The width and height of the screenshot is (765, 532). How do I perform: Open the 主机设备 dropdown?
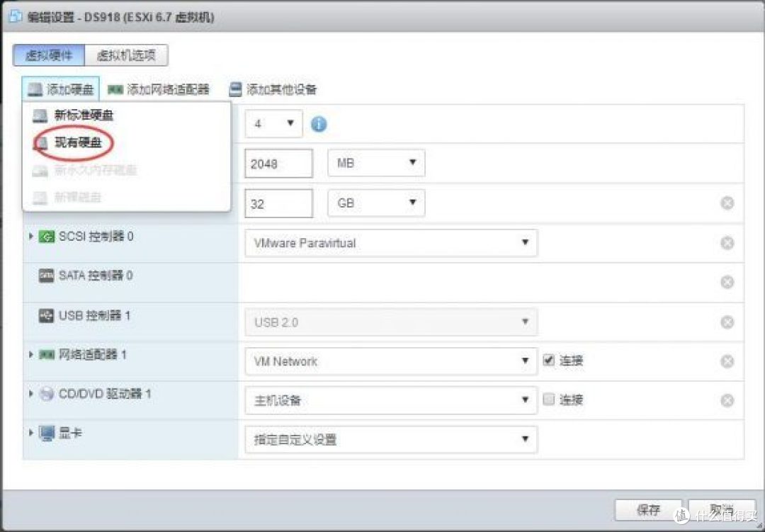(x=391, y=400)
